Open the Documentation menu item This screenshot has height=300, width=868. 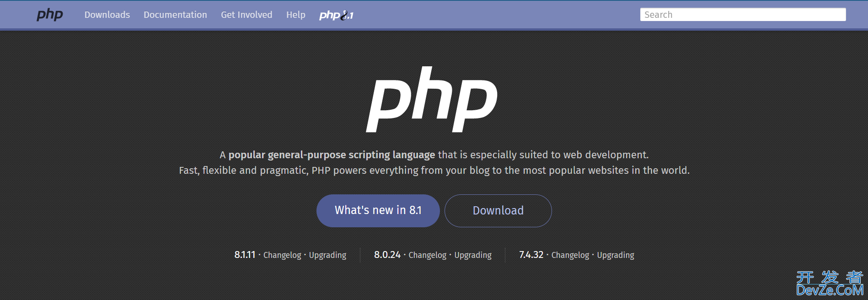point(175,15)
